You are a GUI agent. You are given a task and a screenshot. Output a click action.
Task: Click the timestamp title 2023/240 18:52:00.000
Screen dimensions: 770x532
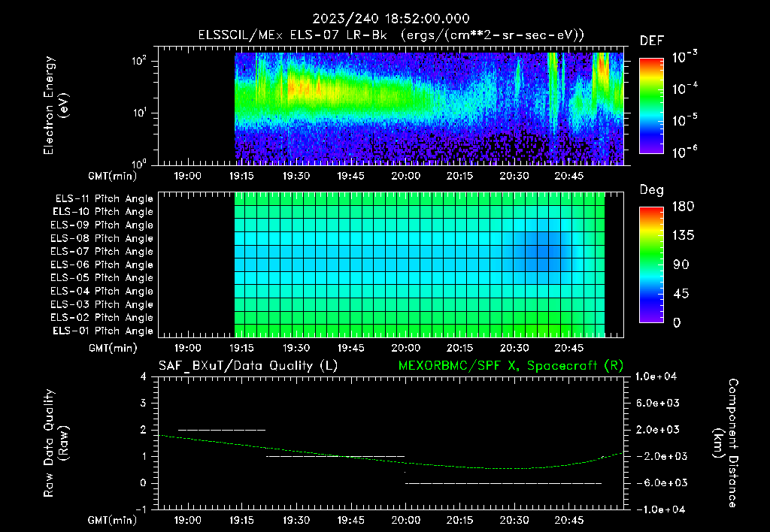point(391,19)
